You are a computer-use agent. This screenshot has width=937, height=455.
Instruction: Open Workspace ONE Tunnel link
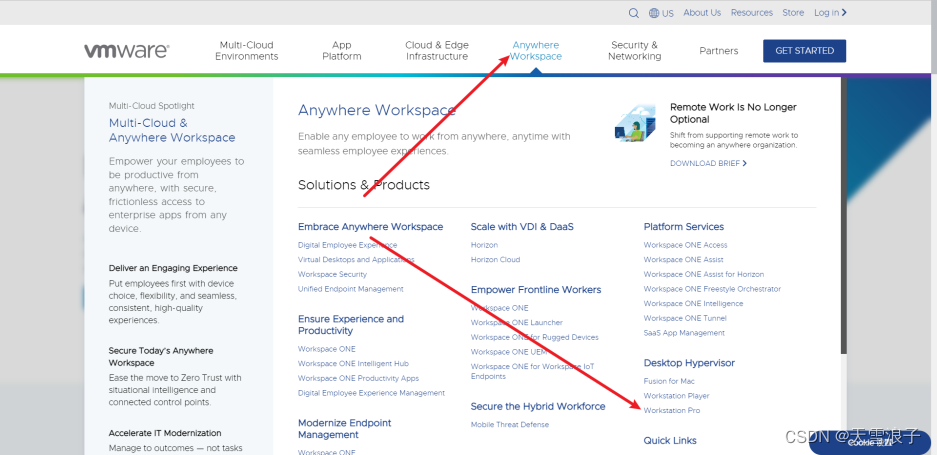pyautogui.click(x=685, y=318)
